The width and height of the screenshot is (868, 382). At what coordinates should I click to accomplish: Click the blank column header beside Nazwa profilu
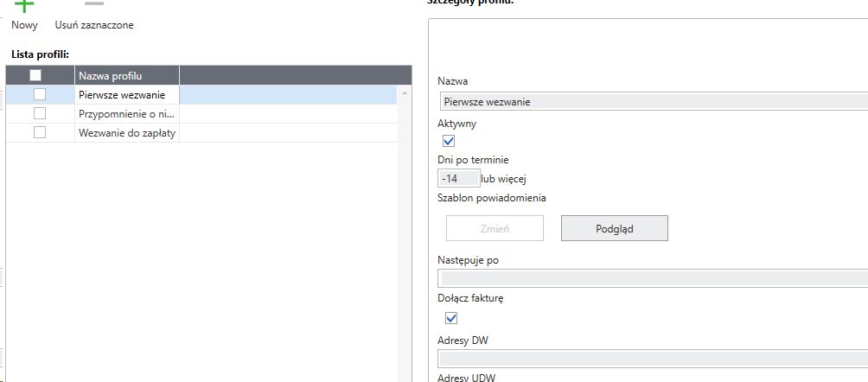pyautogui.click(x=289, y=76)
